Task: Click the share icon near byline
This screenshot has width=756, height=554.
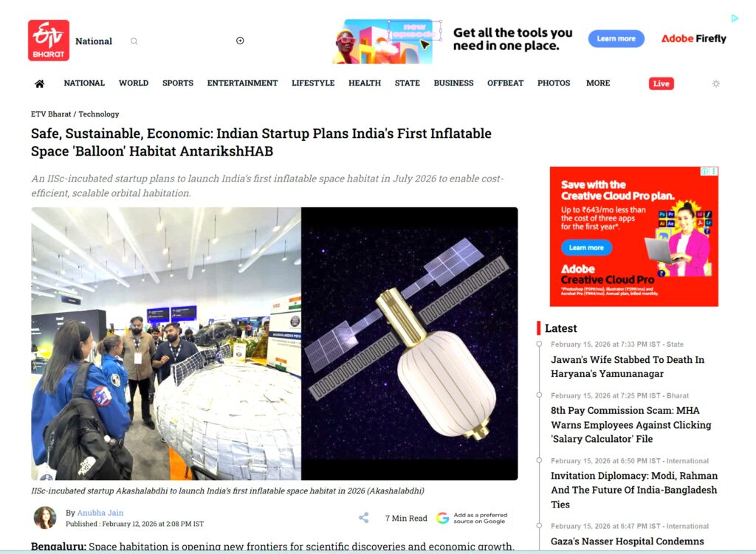Action: click(364, 518)
